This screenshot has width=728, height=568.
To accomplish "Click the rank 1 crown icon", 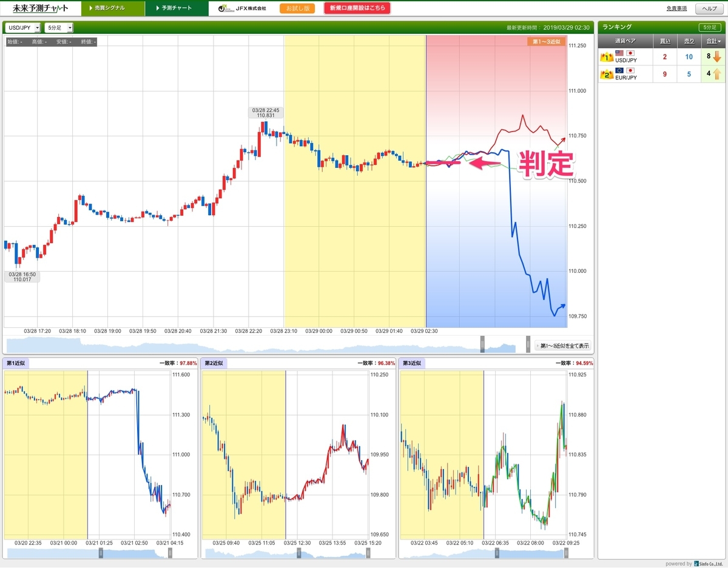I will [x=606, y=57].
